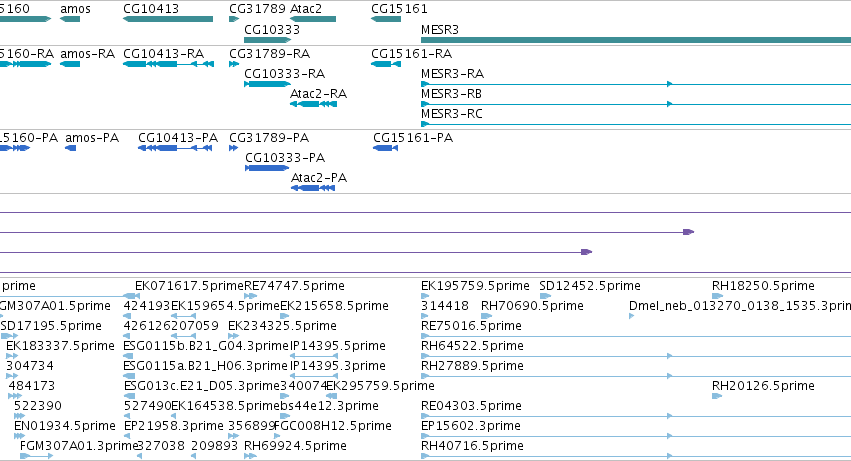Click the CG31789 gene name
This screenshot has height=461, width=851.
pyautogui.click(x=257, y=9)
